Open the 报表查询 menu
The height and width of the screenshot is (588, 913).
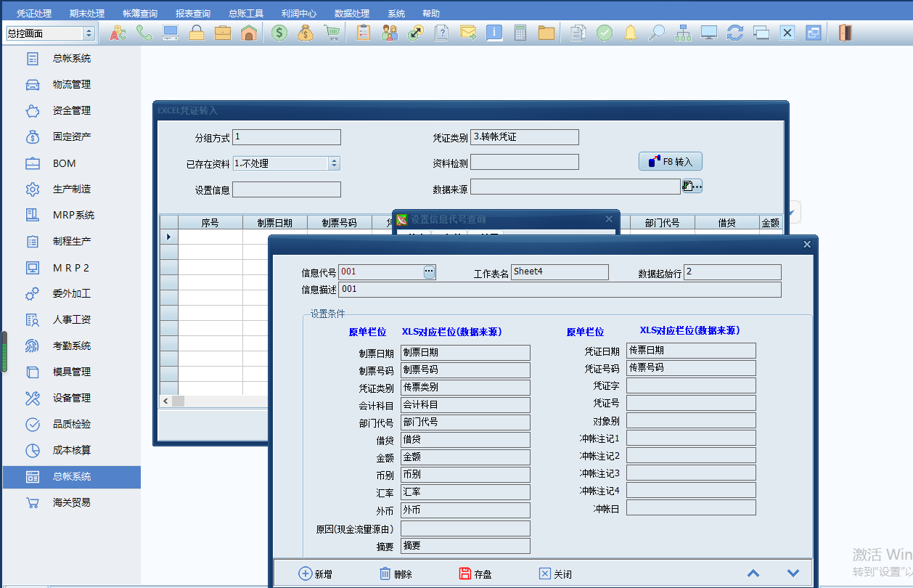[193, 14]
